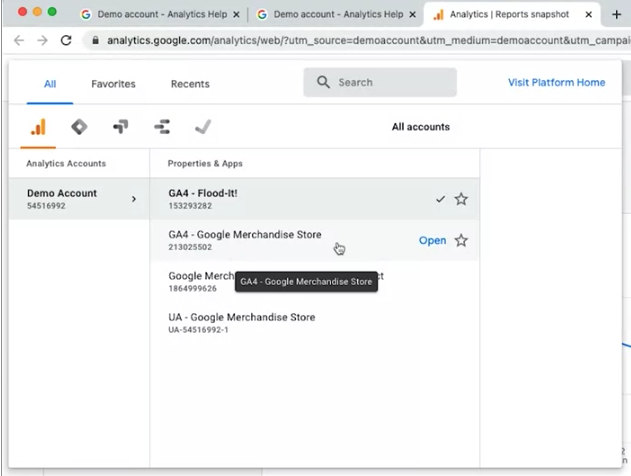Close the first Demo account Help tab

237,14
